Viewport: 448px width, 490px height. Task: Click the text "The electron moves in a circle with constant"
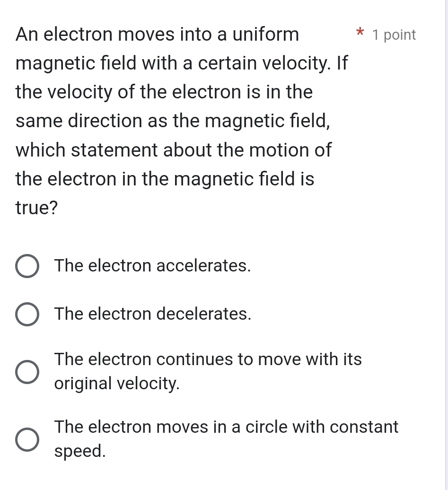(226, 427)
